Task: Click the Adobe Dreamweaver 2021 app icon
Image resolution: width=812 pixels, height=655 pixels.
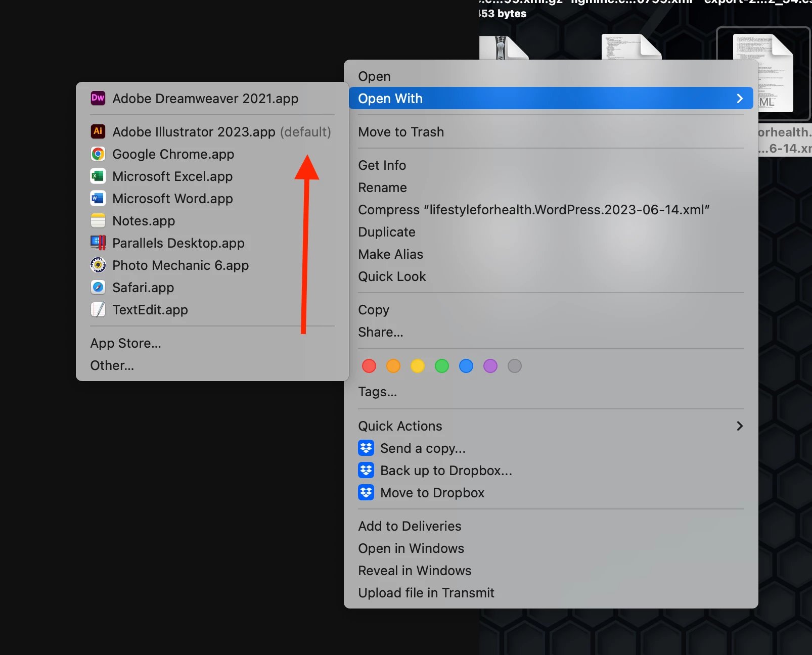Action: click(x=98, y=98)
